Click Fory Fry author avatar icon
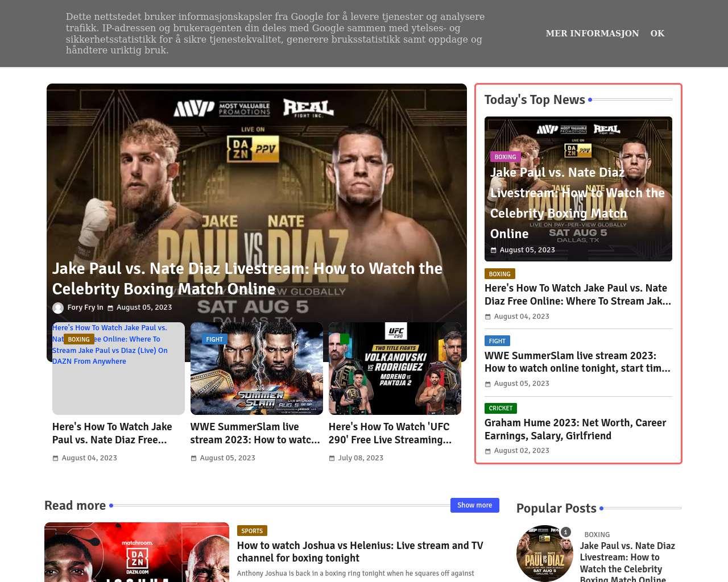The height and width of the screenshot is (582, 728). (x=58, y=308)
